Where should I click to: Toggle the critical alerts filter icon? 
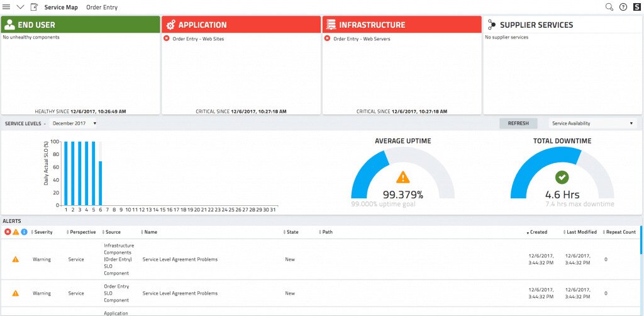[x=8, y=232]
